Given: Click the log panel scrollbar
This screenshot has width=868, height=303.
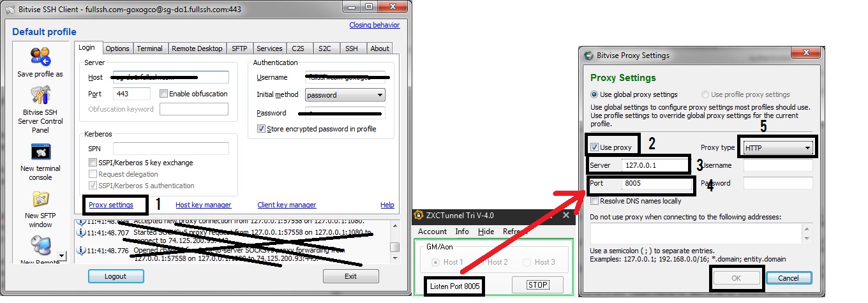Looking at the screenshot, I should tap(395, 240).
